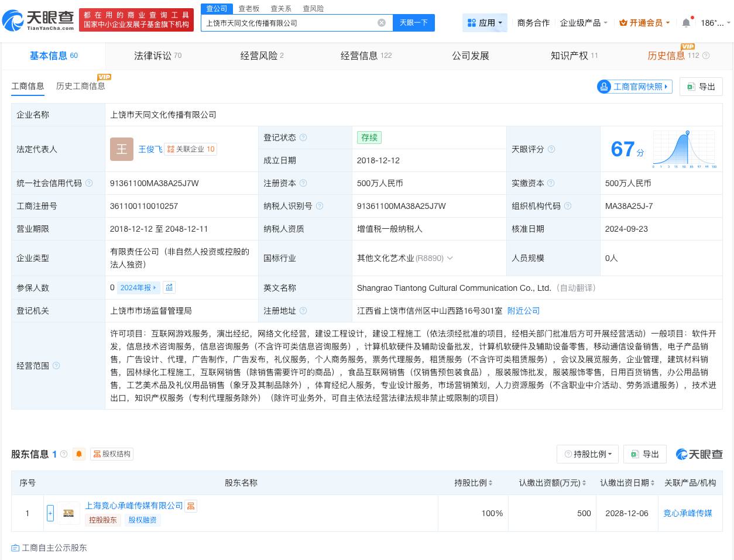Screen dimensions: 734x560
Task: Click the equity icon after 上海竞心承峰传媒有限公司
Action: (191, 506)
